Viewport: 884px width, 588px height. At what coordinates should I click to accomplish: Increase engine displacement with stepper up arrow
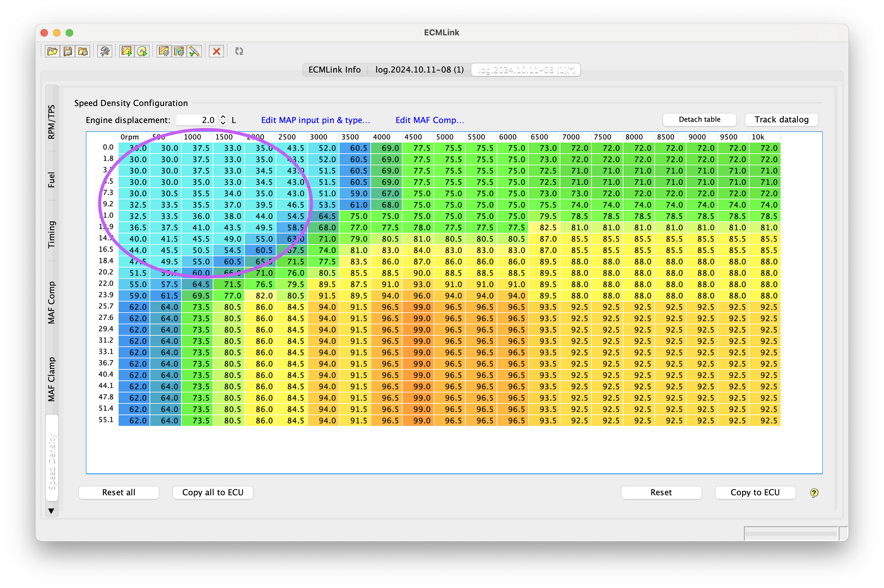[x=223, y=117]
